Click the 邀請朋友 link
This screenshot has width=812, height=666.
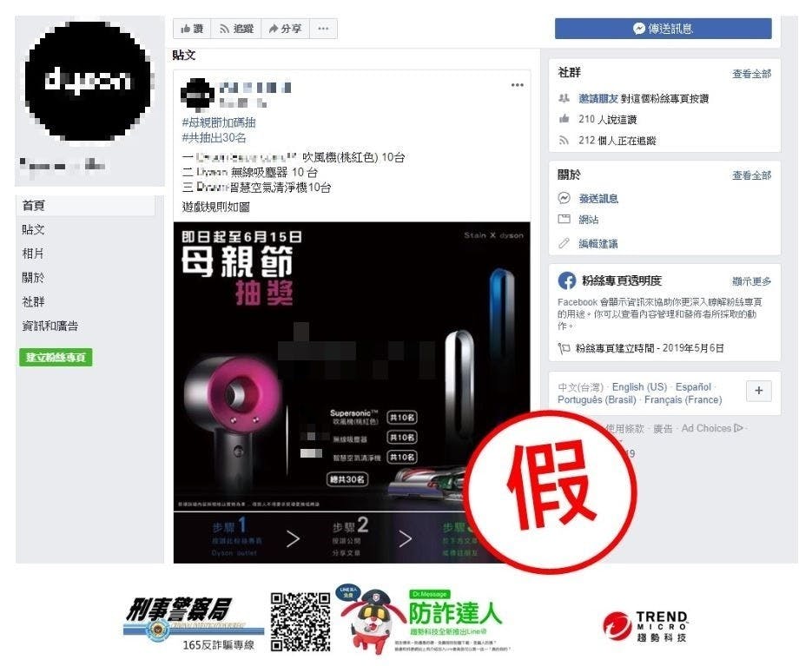click(598, 98)
